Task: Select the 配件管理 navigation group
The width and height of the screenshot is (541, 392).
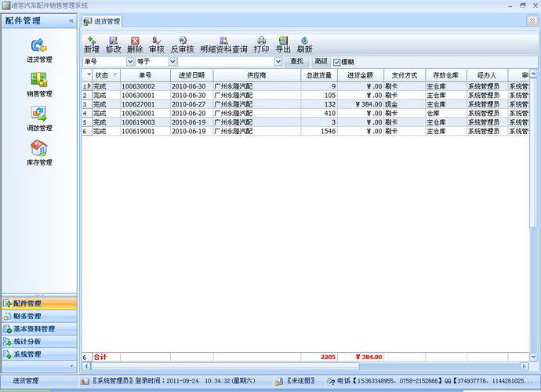Action: click(x=39, y=303)
